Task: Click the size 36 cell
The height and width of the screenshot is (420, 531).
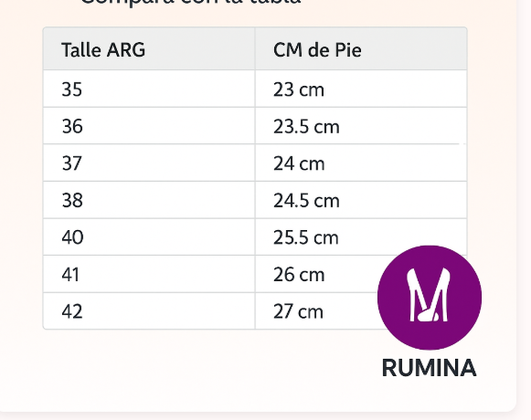Action: tap(149, 126)
